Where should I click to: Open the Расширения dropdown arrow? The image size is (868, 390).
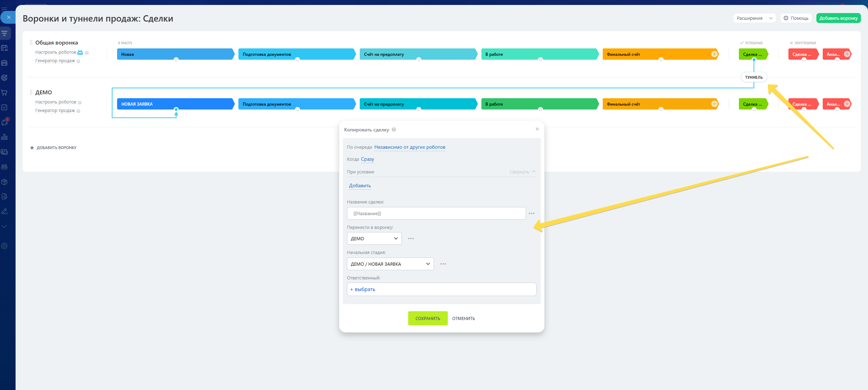771,18
